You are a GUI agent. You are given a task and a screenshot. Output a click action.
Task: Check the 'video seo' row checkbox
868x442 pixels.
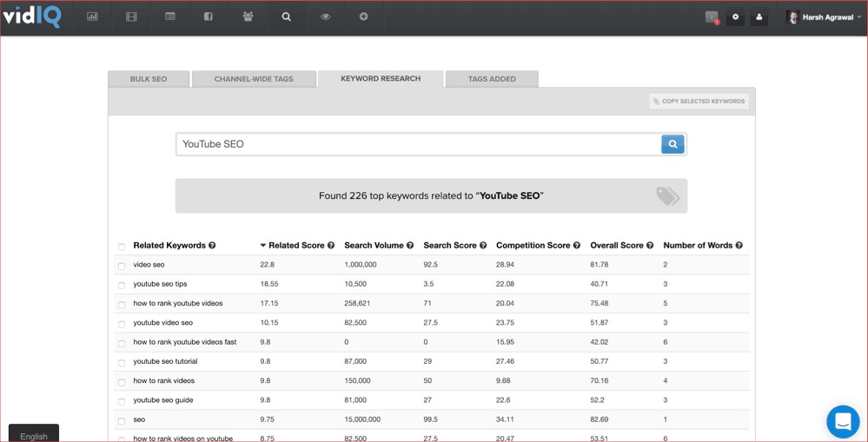click(122, 266)
